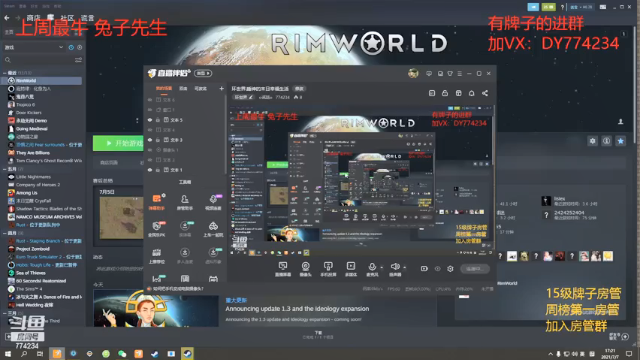Add a 摄像头 camera source from bottom toolbar
Screen dimensions: 640x360
tap(305, 269)
